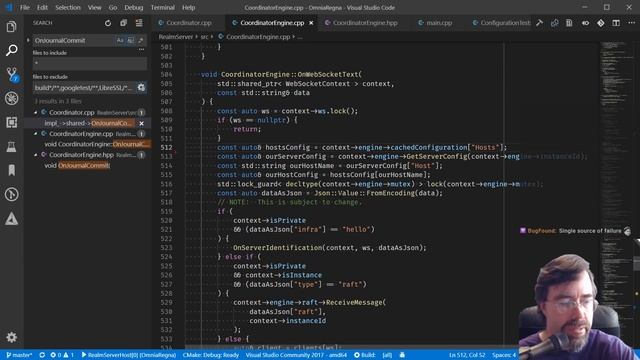The height and width of the screenshot is (360, 640).
Task: Open the View menu
Action: pyautogui.click(x=94, y=7)
